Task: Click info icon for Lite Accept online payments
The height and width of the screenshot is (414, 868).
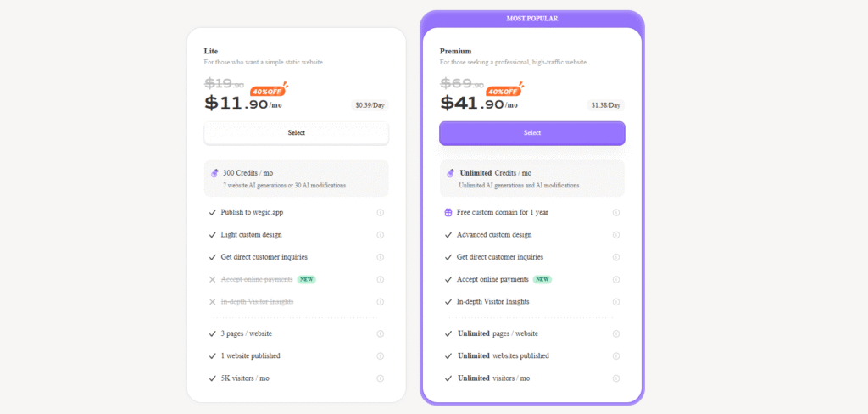Action: (381, 280)
